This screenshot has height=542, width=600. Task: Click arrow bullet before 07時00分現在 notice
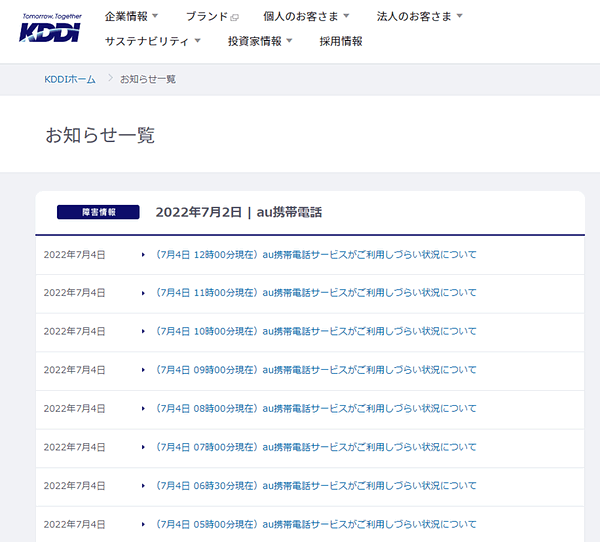143,447
